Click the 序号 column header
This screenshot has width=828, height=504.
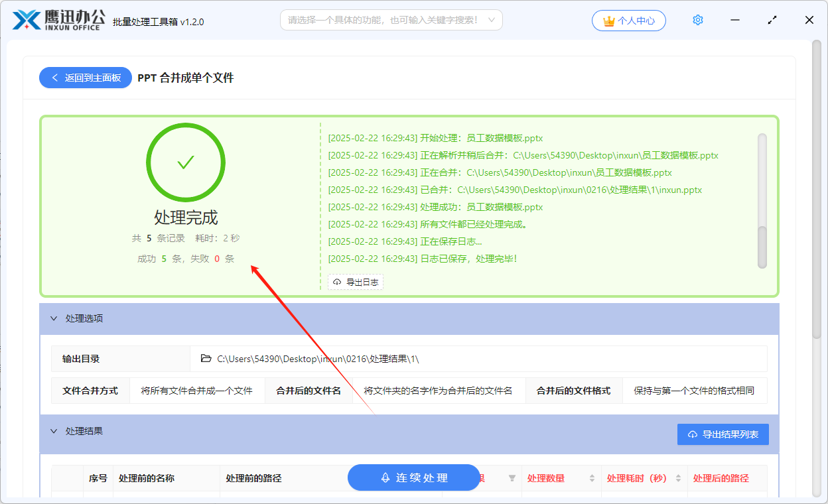[x=98, y=478]
